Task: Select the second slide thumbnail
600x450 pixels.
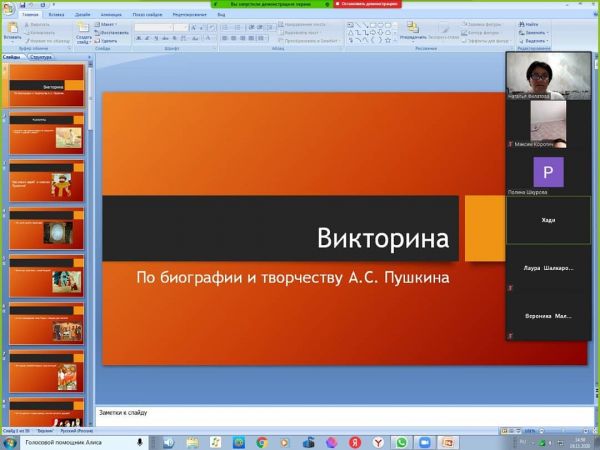Action: pyautogui.click(x=46, y=133)
